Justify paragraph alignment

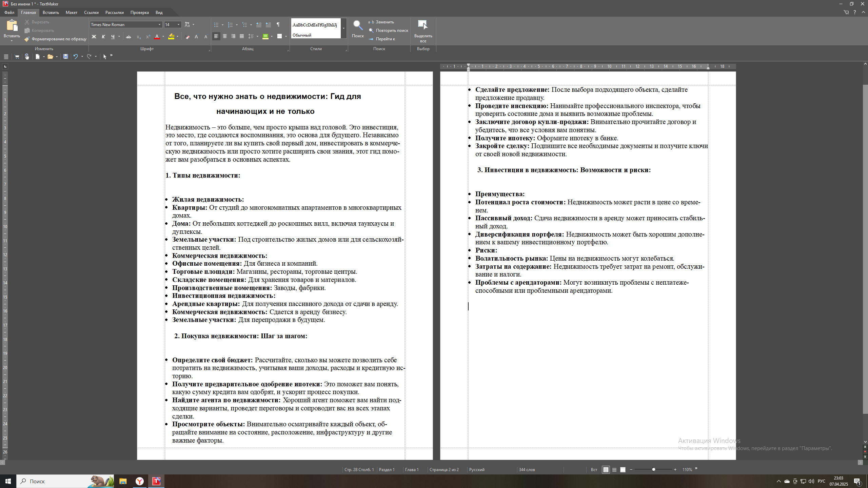[x=242, y=36]
